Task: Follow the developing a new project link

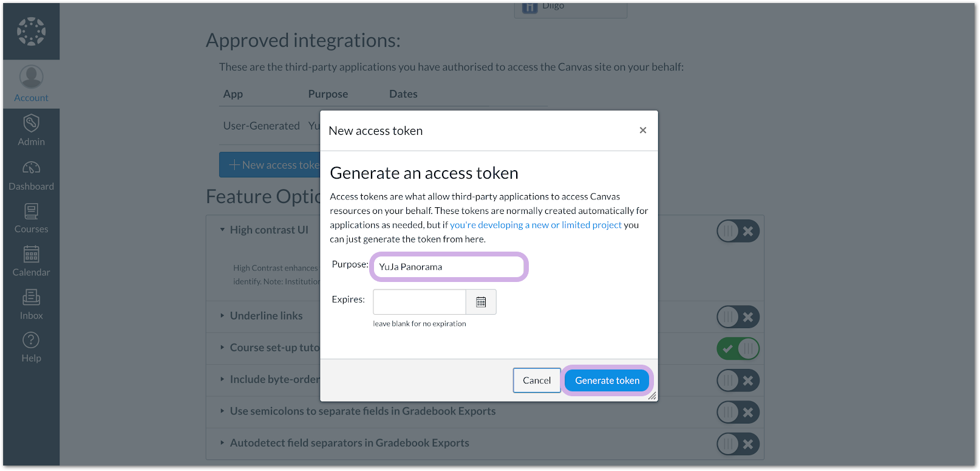Action: coord(536,225)
